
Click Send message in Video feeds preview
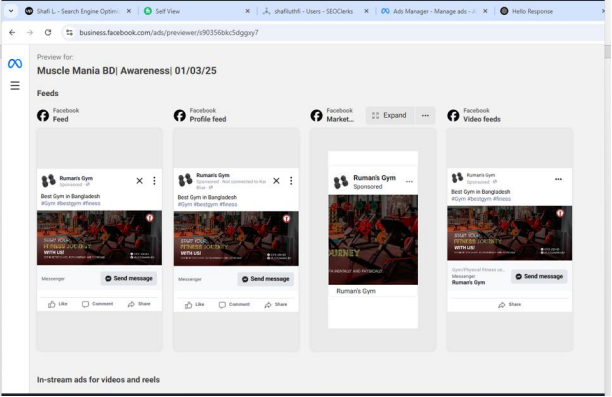[x=539, y=276]
